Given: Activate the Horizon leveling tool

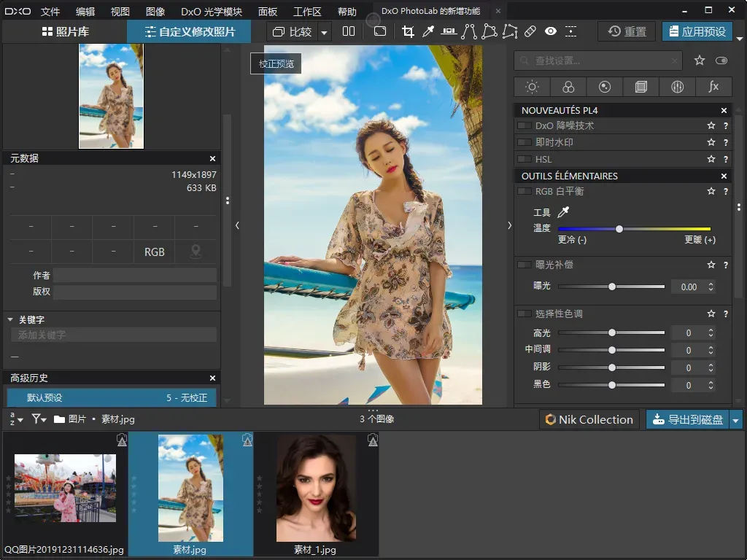Looking at the screenshot, I should 449,31.
